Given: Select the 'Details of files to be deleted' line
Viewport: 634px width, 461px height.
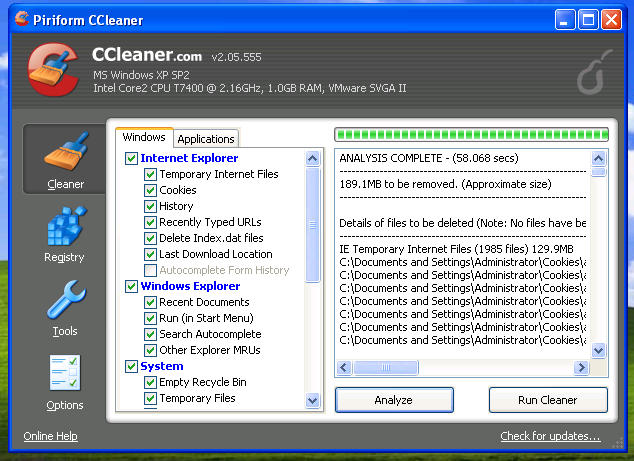Looking at the screenshot, I should 463,223.
